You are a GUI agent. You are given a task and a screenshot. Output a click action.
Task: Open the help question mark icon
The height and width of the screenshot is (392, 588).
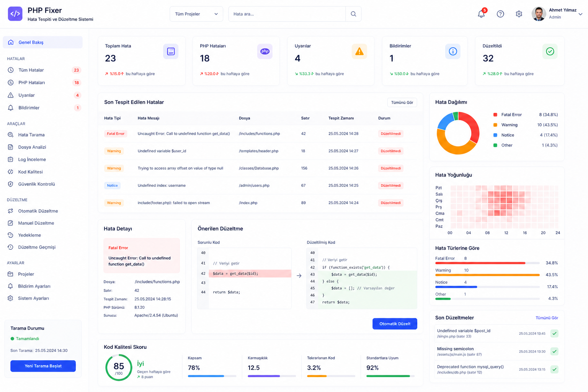(500, 14)
